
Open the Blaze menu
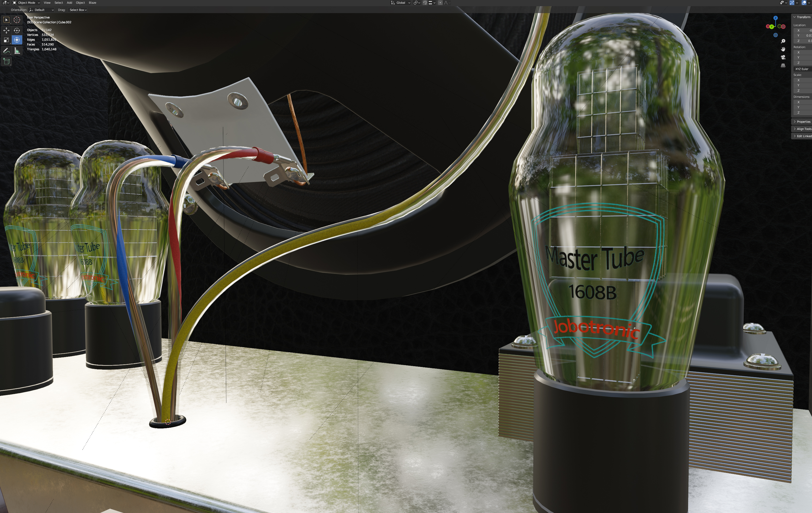click(92, 3)
